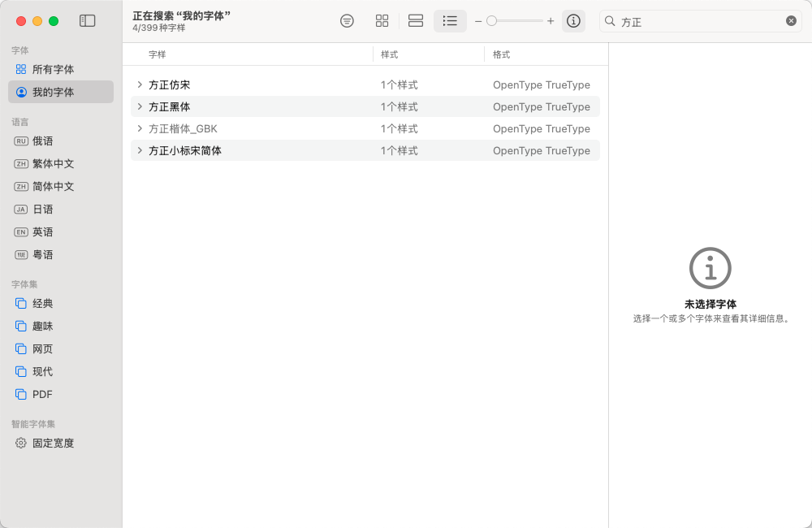The width and height of the screenshot is (812, 528).
Task: Switch to grid view icon
Action: [x=382, y=21]
